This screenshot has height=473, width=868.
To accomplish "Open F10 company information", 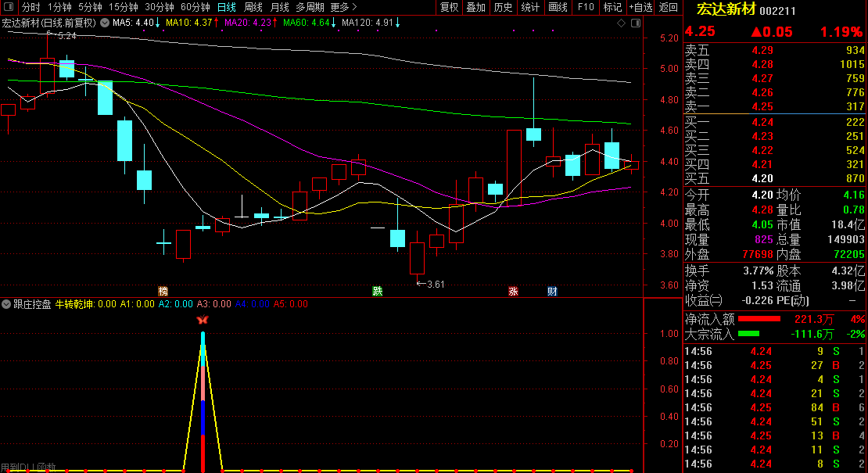I will coord(586,7).
